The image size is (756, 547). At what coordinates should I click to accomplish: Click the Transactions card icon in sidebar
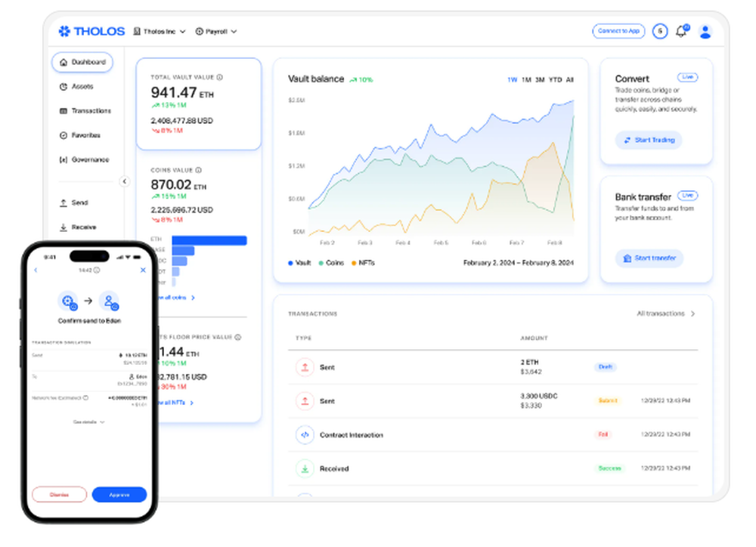(64, 111)
